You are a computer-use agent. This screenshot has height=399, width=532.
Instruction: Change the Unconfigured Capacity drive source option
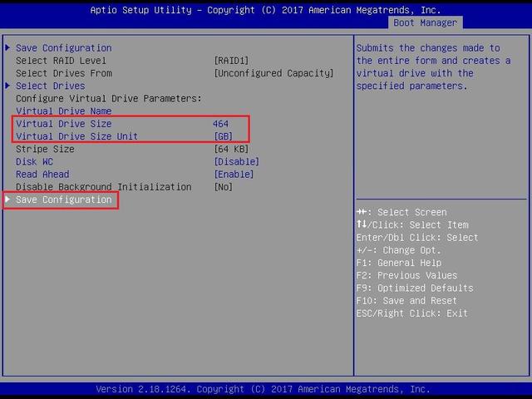273,73
